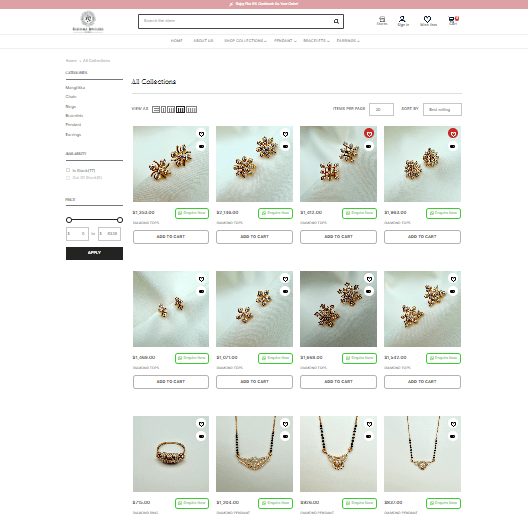
Task: Quick view the last pendant in third row
Action: (x=453, y=437)
